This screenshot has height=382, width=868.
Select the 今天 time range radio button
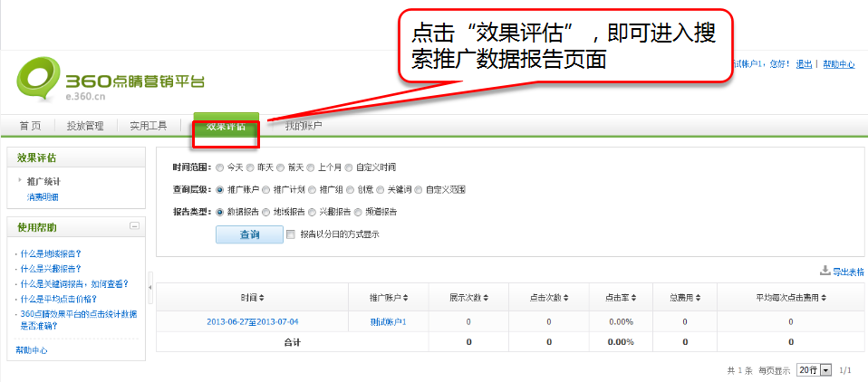(220, 167)
